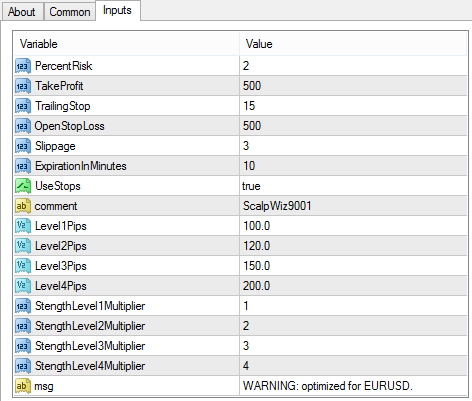Screen dimensions: 472x401
Task: Click the Slippage row integer icon
Action: [23, 146]
